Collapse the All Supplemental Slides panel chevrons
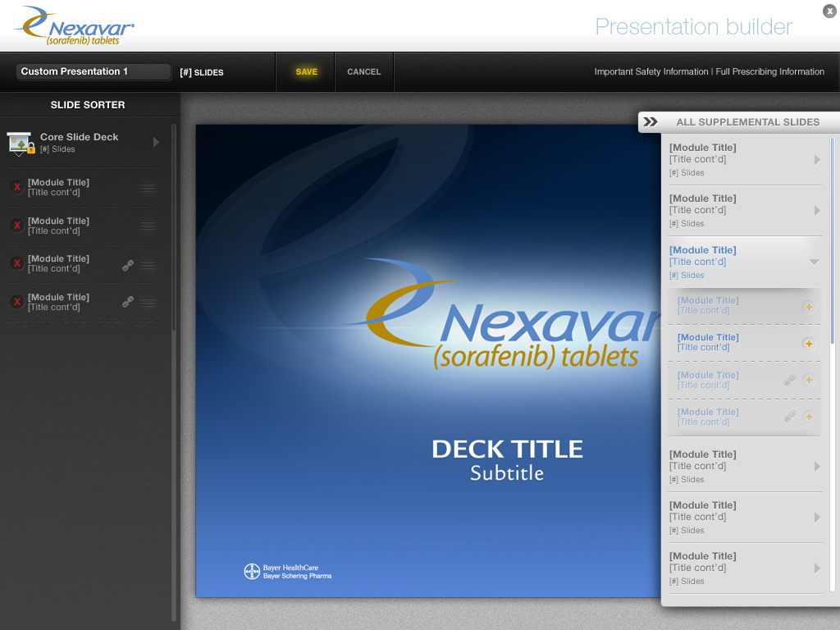Screen dimensions: 840x630 click(651, 122)
